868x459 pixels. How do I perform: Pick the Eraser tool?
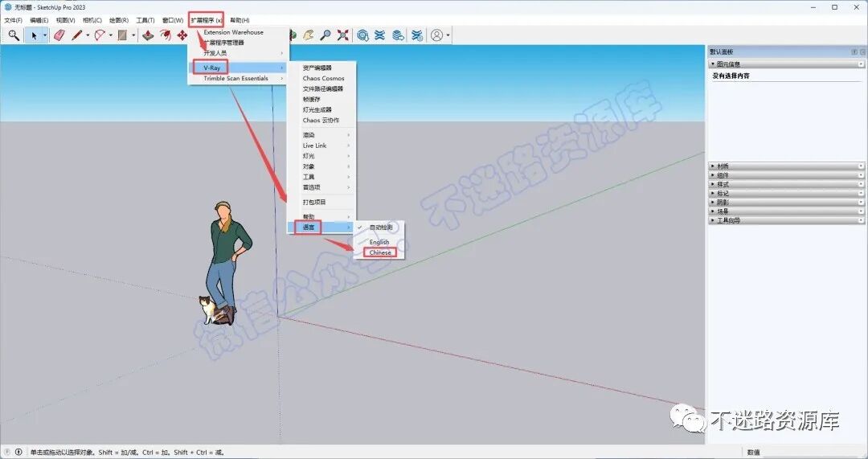point(59,35)
